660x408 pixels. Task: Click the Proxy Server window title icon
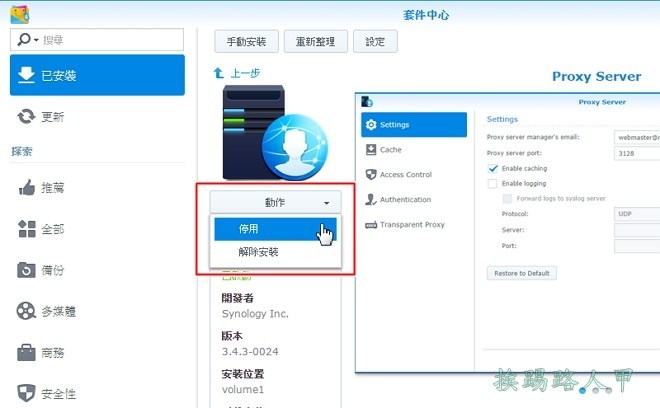tap(367, 101)
